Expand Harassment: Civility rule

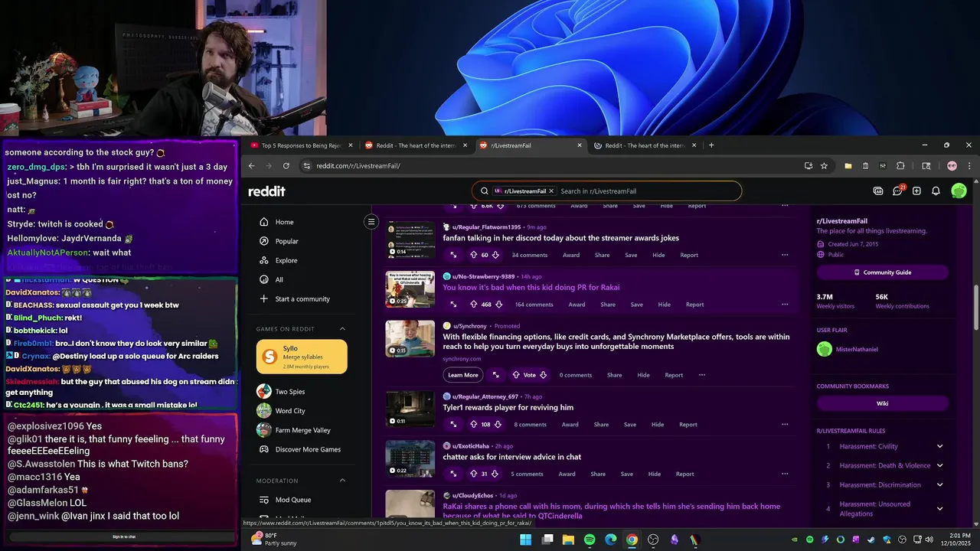click(939, 446)
